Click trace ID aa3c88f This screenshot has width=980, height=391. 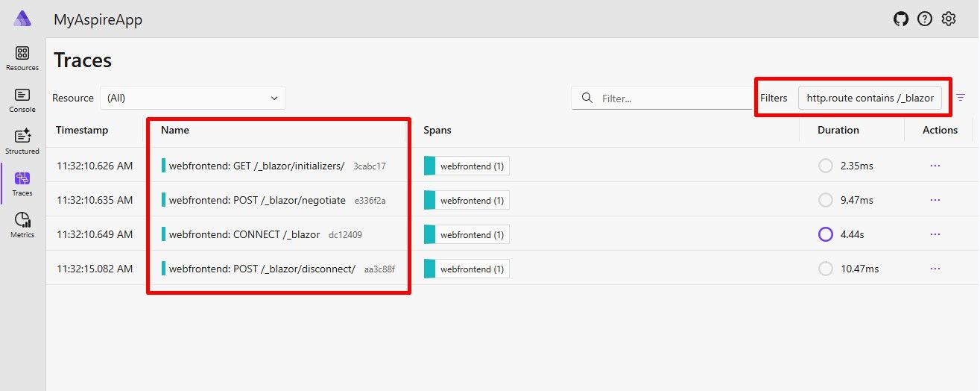point(379,269)
